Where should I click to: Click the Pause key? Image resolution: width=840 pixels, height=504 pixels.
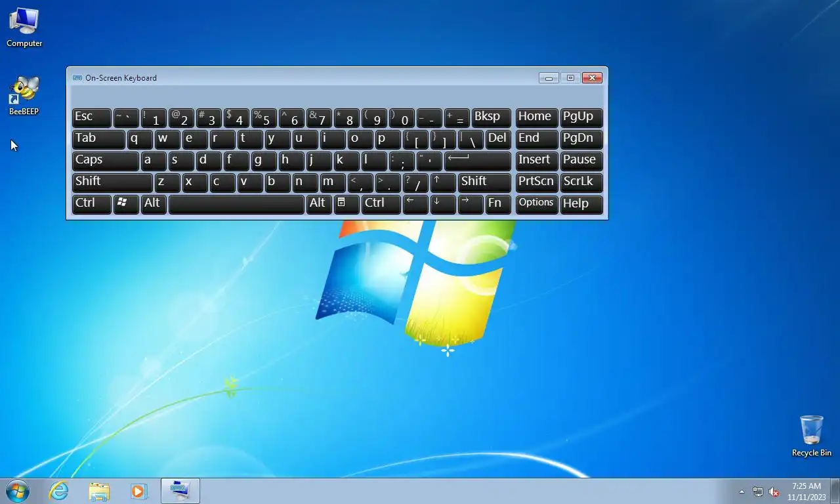coord(581,161)
